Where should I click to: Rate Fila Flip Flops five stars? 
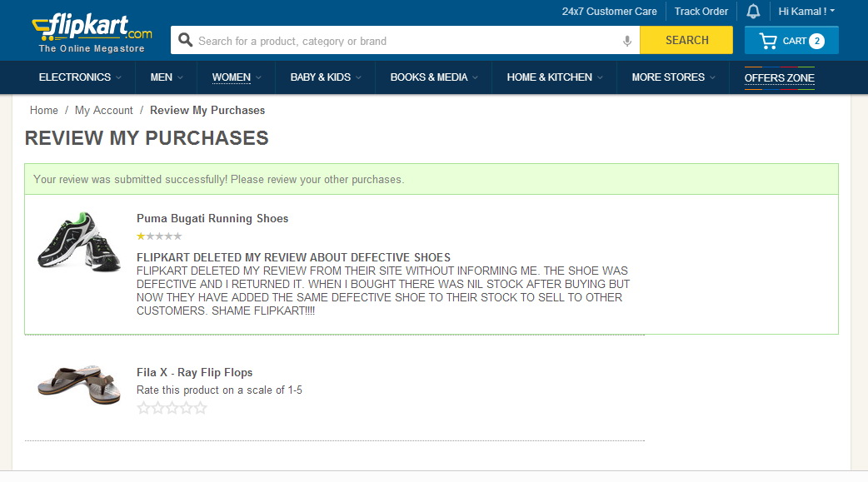pyautogui.click(x=200, y=409)
